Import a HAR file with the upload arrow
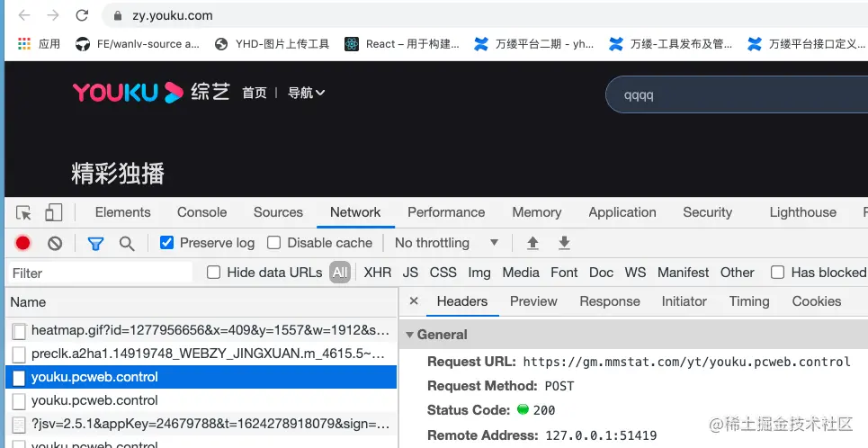This screenshot has height=448, width=868. [x=532, y=243]
